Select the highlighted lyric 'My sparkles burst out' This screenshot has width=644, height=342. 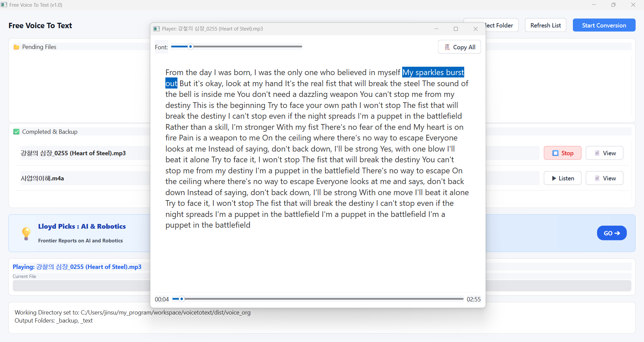pos(433,72)
